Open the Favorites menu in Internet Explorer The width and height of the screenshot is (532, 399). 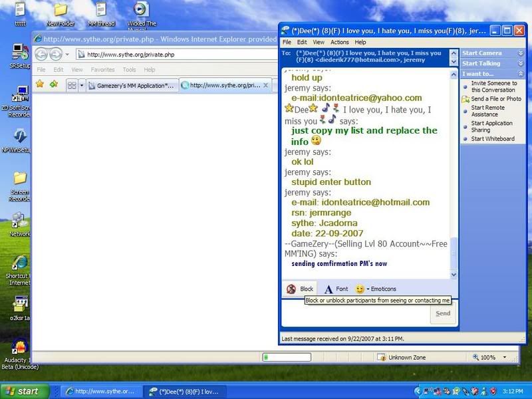(102, 70)
